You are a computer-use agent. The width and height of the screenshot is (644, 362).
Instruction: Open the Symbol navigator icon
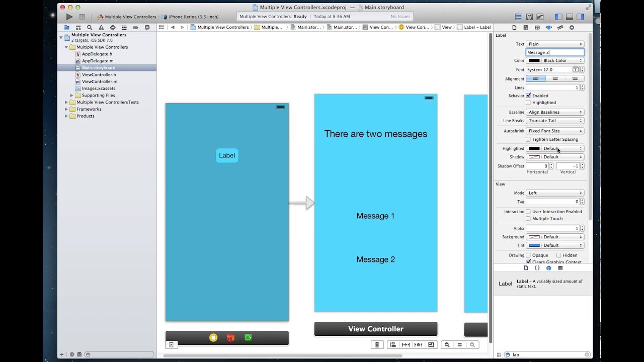coord(78,27)
